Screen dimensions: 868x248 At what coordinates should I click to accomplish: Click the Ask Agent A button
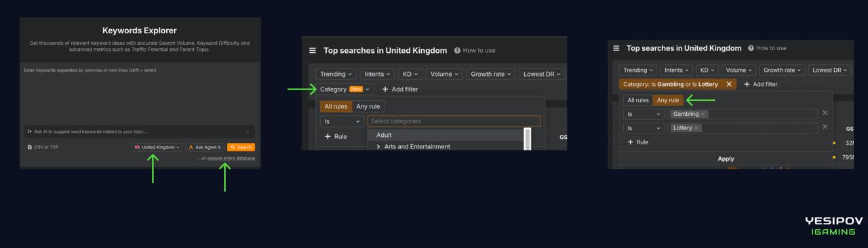pos(205,147)
